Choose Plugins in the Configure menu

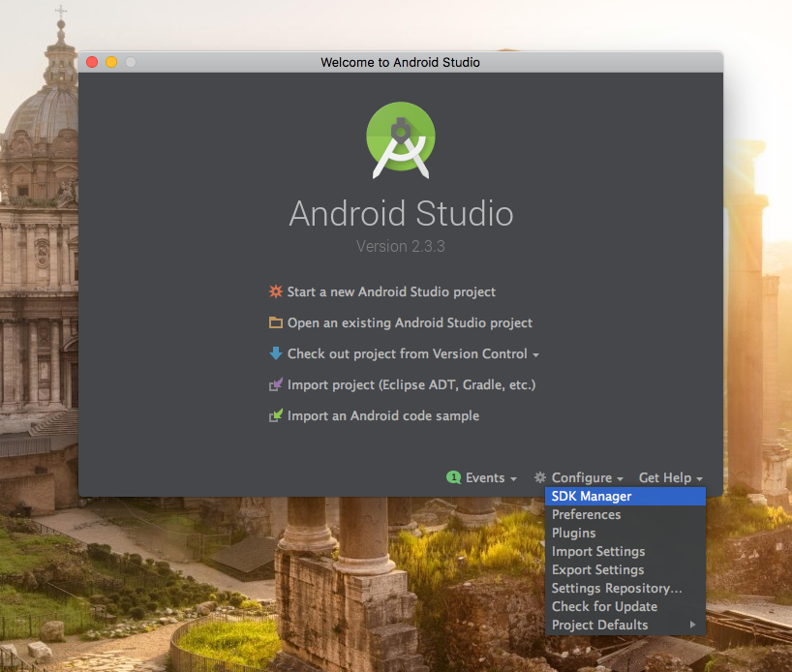coord(625,534)
